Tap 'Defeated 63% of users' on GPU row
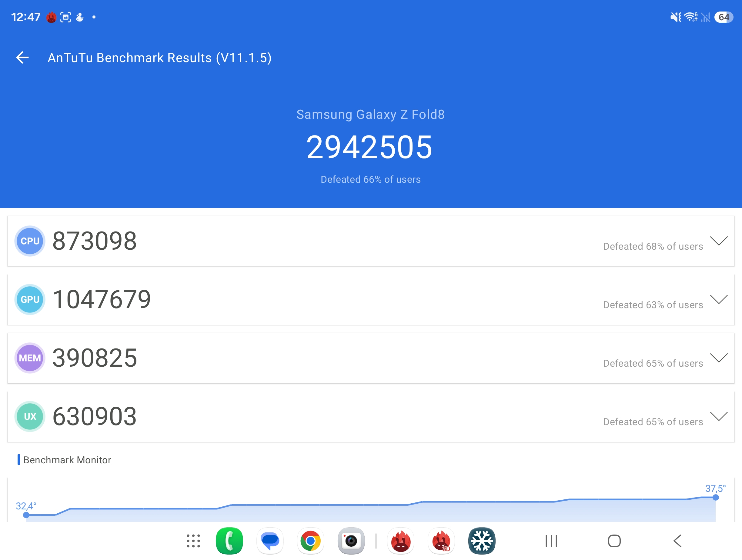The width and height of the screenshot is (742, 560). 653,305
